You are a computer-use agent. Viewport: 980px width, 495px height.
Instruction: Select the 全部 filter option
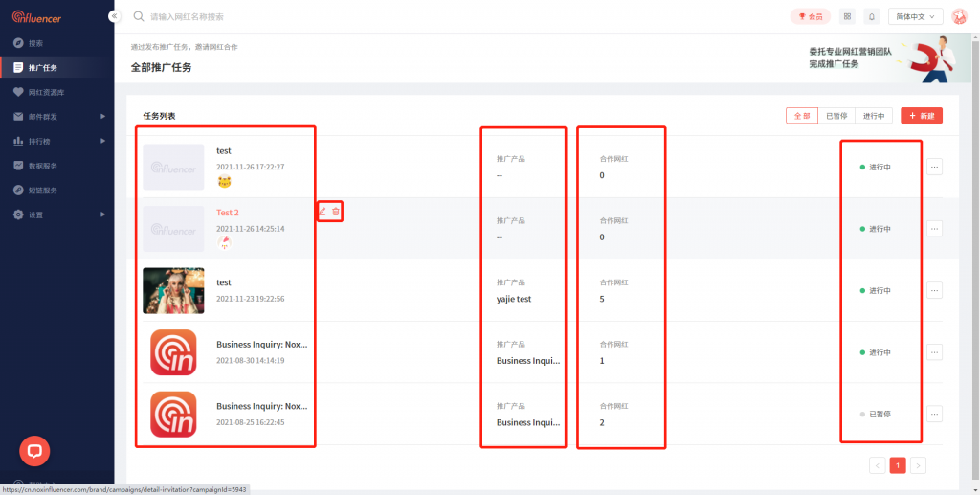coord(801,115)
